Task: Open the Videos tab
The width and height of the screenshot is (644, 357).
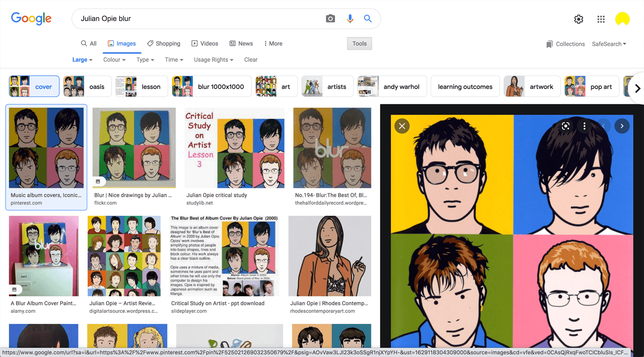Action: 205,44
